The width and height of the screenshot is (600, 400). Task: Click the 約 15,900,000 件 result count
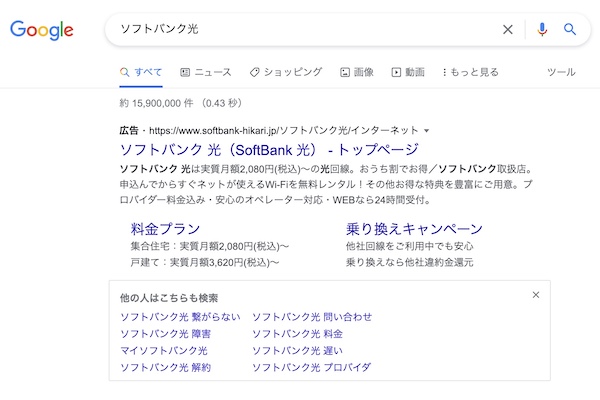tap(156, 103)
